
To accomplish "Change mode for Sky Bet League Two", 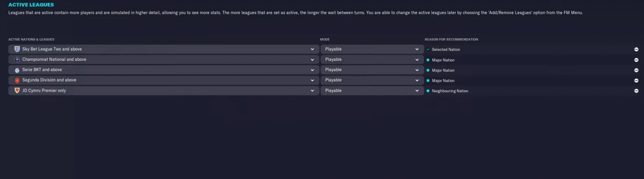I will pos(372,49).
